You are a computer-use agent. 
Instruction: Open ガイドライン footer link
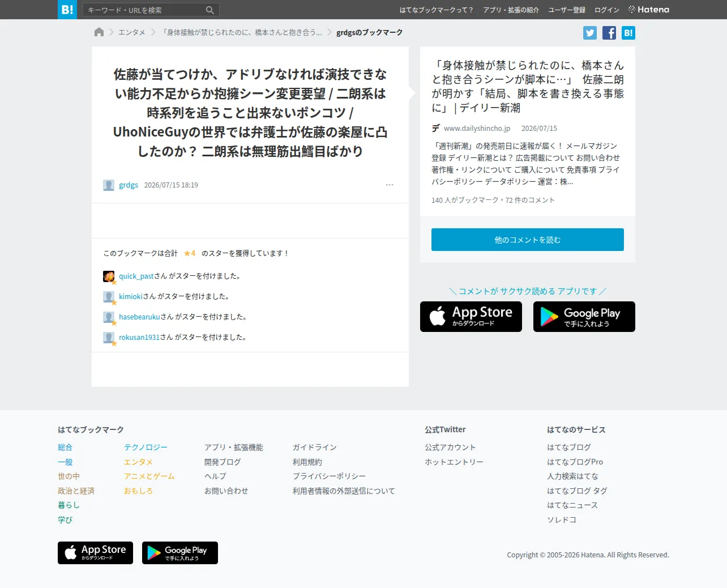(x=315, y=448)
